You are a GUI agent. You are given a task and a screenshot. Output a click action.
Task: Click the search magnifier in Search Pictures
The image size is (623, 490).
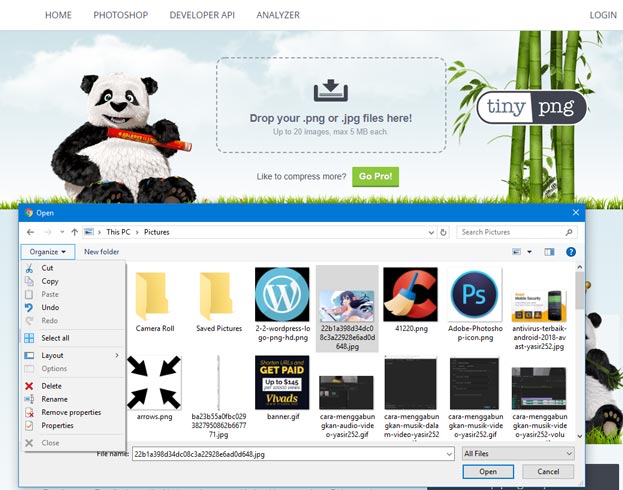569,232
